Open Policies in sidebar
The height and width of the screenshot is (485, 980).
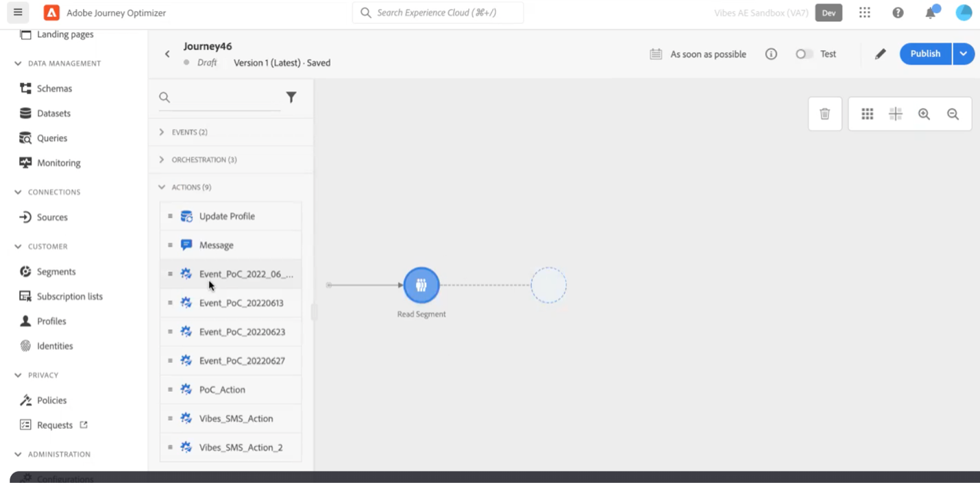click(x=51, y=400)
